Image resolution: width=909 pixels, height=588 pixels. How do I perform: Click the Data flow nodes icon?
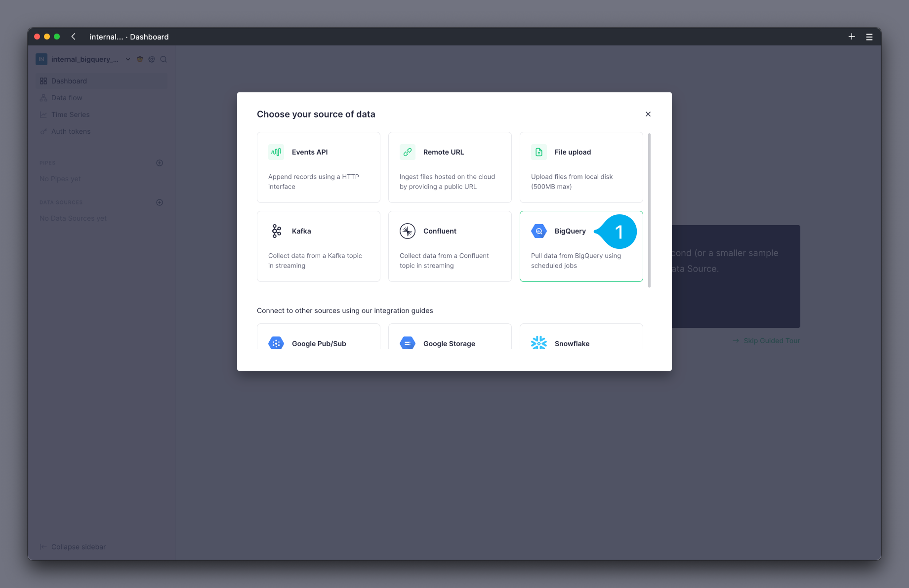(43, 98)
